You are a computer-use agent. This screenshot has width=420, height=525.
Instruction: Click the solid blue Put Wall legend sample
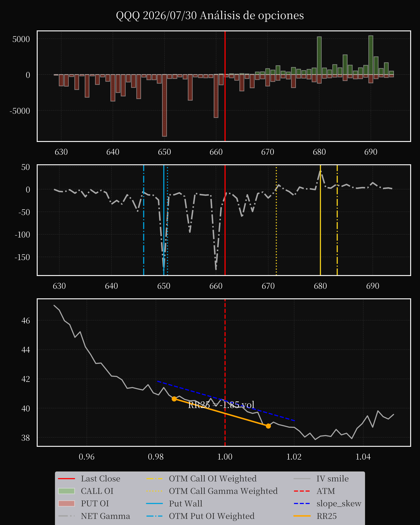click(x=155, y=503)
